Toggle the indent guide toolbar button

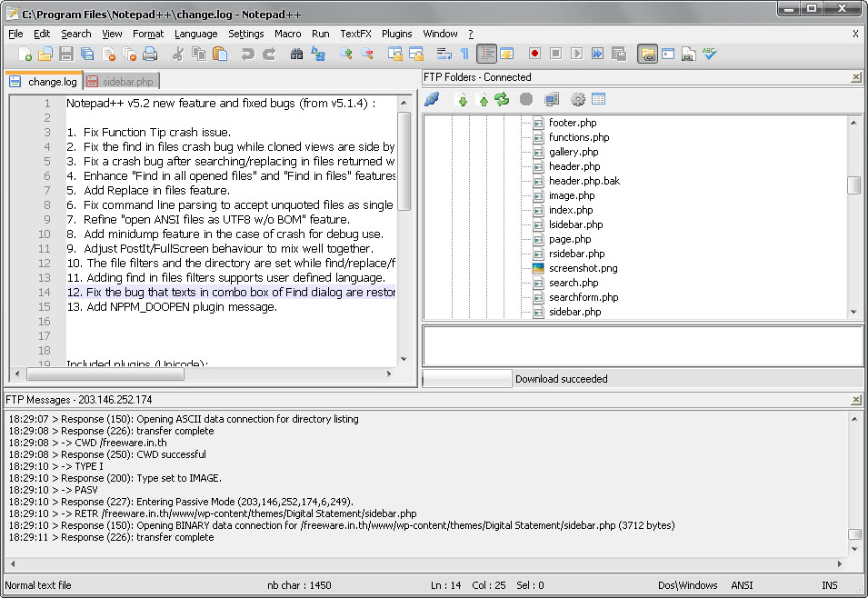pyautogui.click(x=486, y=54)
